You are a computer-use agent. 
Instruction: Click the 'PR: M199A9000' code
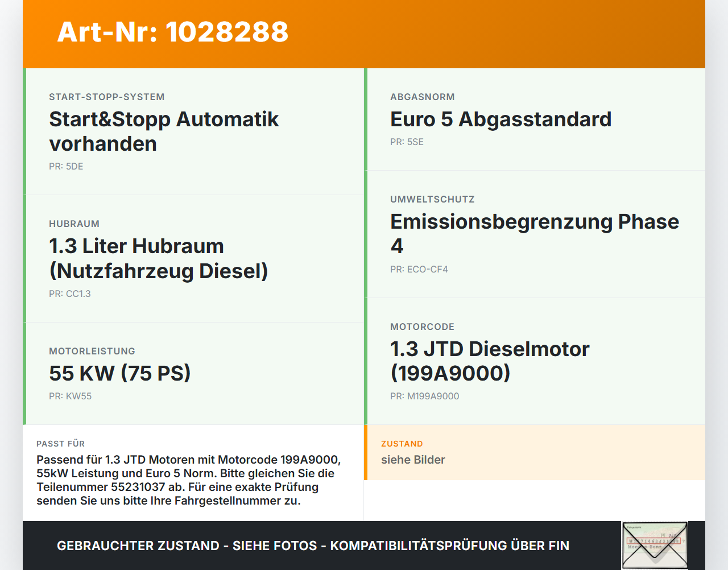pos(425,396)
